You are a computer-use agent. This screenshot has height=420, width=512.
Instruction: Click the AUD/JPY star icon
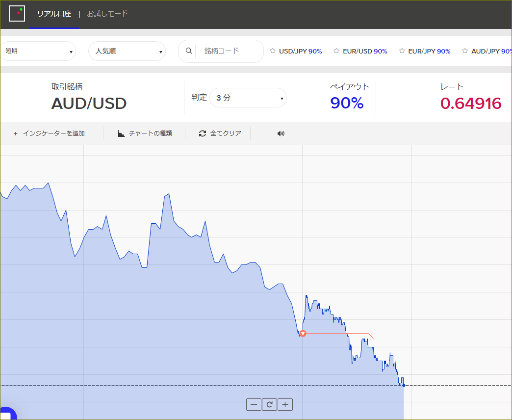coord(465,51)
